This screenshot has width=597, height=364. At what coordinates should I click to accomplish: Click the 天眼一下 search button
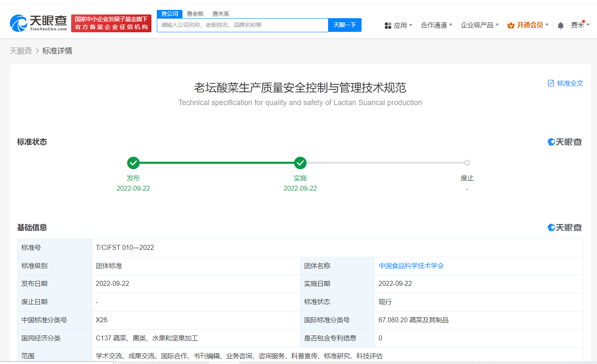(x=345, y=25)
